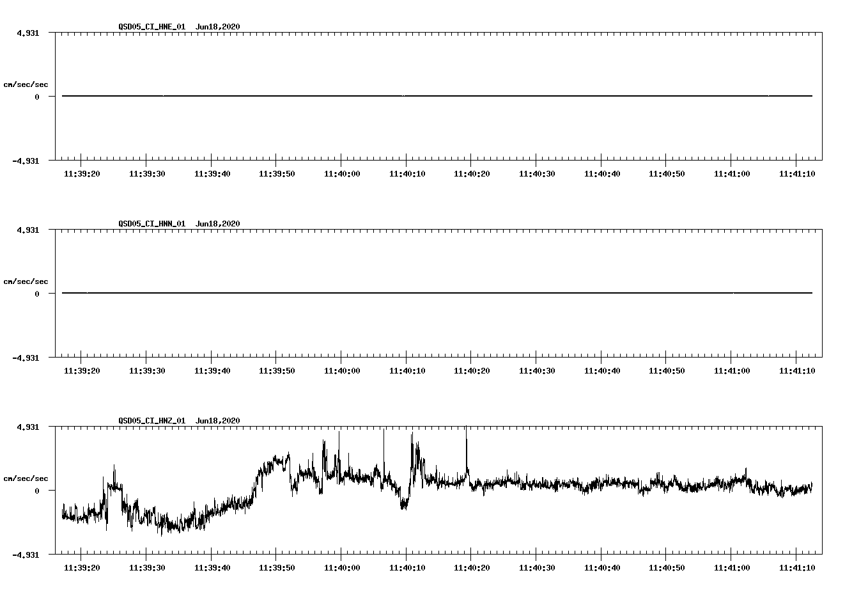Click 11:41:10 time label under HNE plot

(x=797, y=174)
